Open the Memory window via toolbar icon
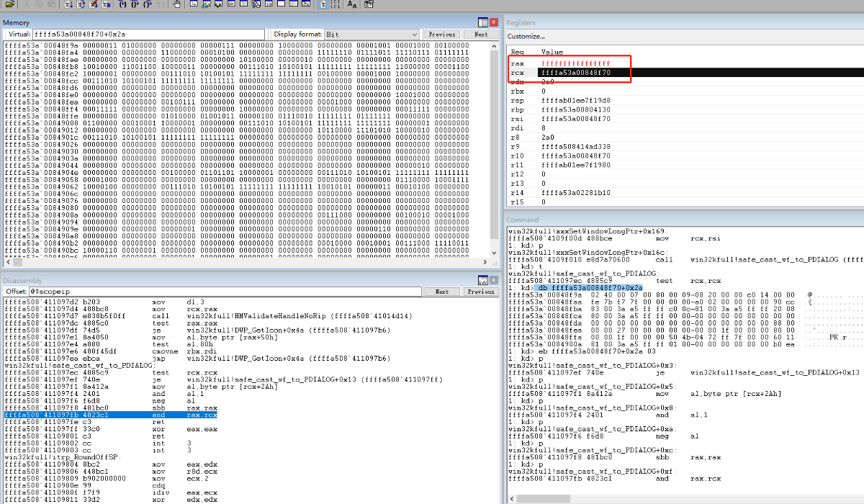 pyautogui.click(x=243, y=4)
